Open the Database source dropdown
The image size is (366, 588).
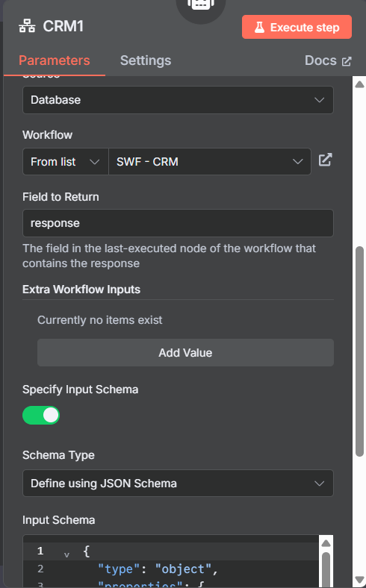point(178,100)
